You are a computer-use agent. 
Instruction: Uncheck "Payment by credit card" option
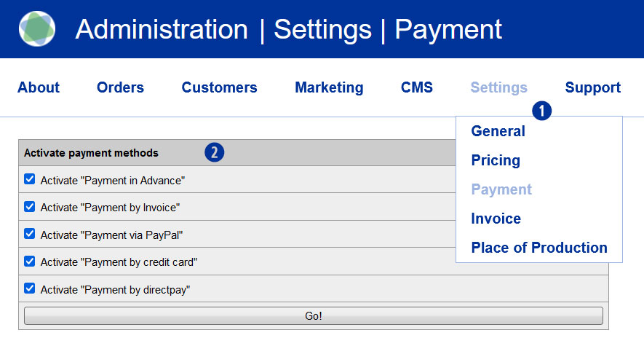point(30,261)
